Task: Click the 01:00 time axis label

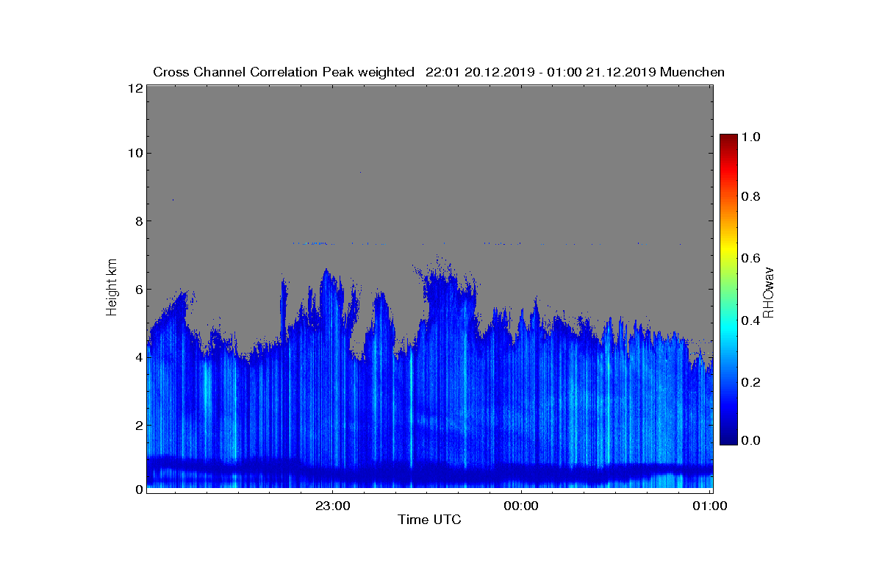Action: point(710,505)
